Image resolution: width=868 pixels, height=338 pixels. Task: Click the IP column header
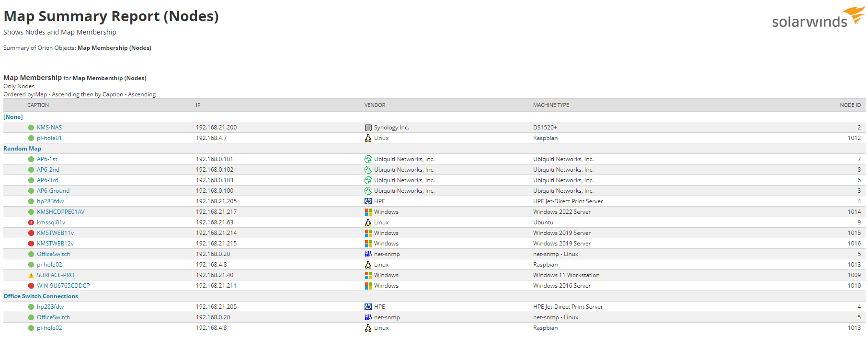tap(198, 105)
